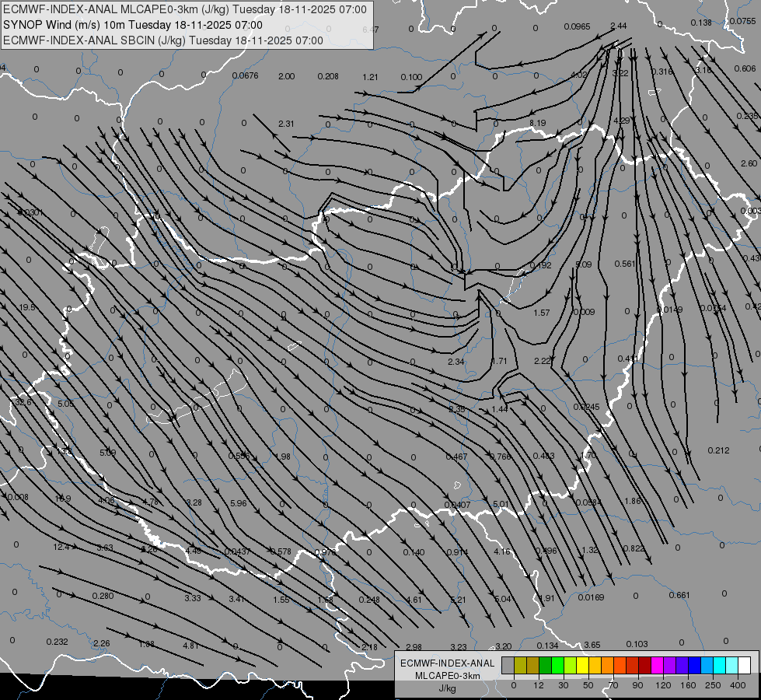Click the map value 0.280
The height and width of the screenshot is (700, 761).
click(103, 596)
